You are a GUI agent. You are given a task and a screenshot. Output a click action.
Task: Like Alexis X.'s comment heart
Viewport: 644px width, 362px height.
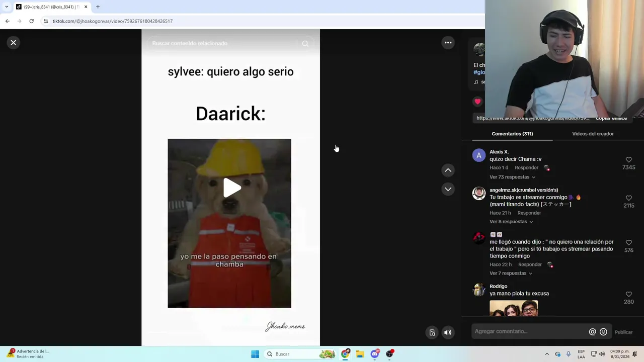[628, 160]
